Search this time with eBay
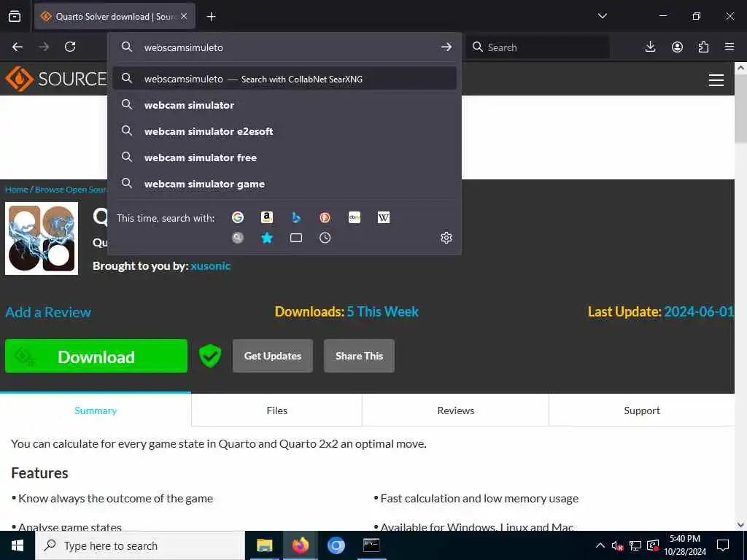This screenshot has width=747, height=560. [x=355, y=217]
